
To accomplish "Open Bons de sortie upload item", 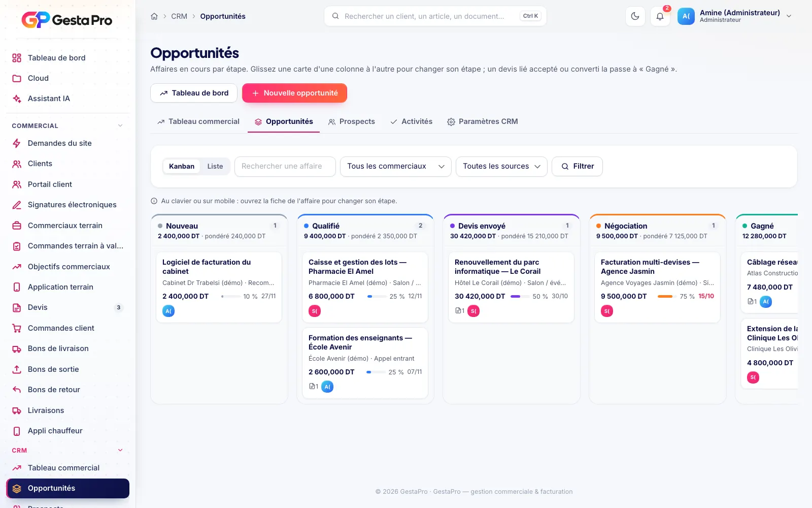I will click(x=67, y=369).
